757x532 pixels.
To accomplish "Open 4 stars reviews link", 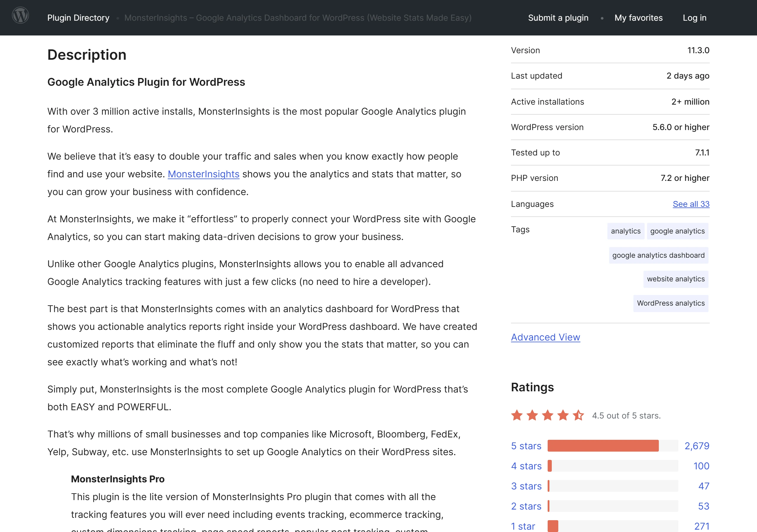I will tap(526, 466).
